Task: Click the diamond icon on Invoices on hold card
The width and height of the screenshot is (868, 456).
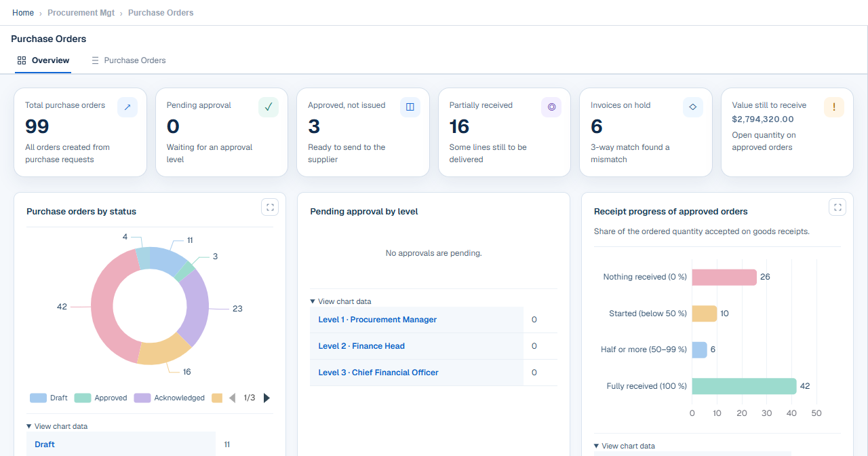Action: [x=693, y=107]
